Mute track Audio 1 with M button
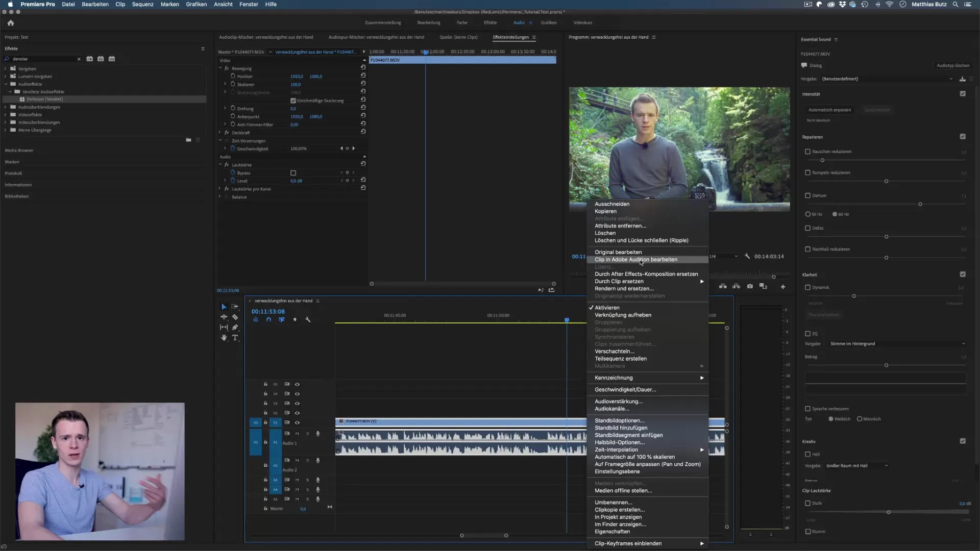This screenshot has height=551, width=980. 297,434
